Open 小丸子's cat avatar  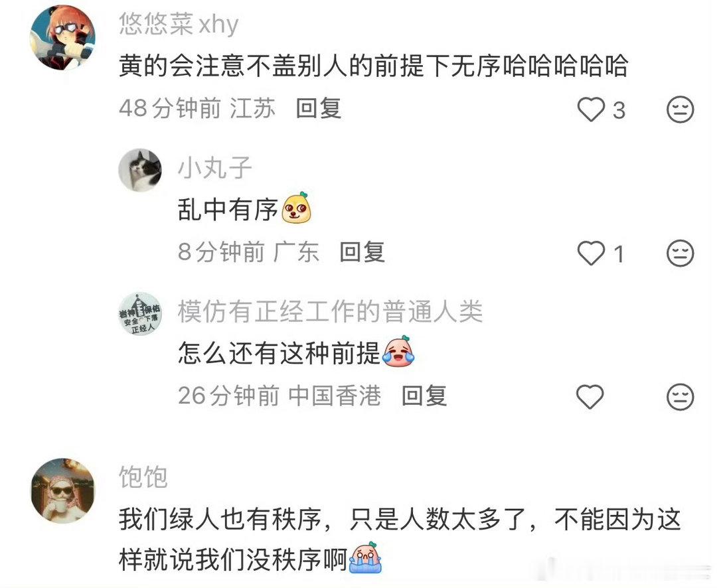tap(140, 170)
